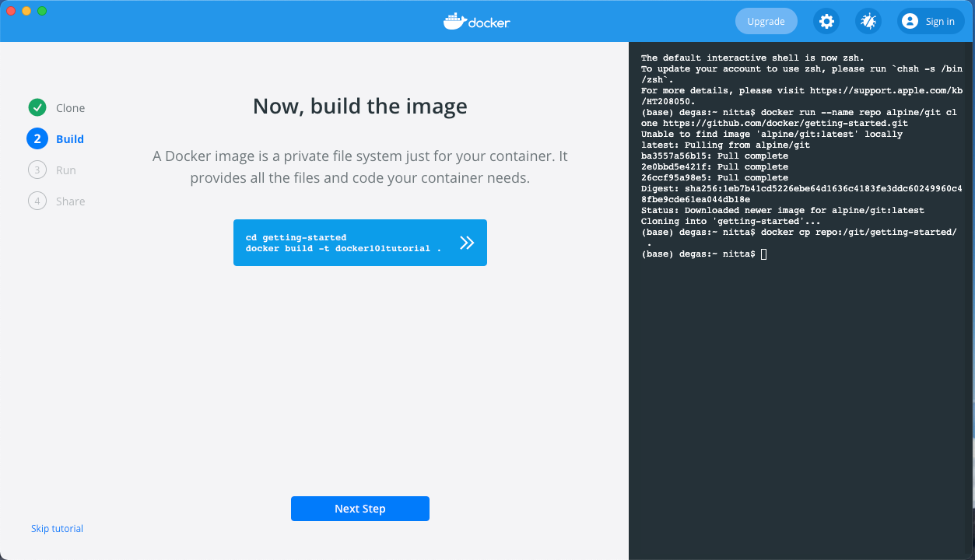Jump to the Run step label
Screen dimensions: 975x560
(x=66, y=170)
